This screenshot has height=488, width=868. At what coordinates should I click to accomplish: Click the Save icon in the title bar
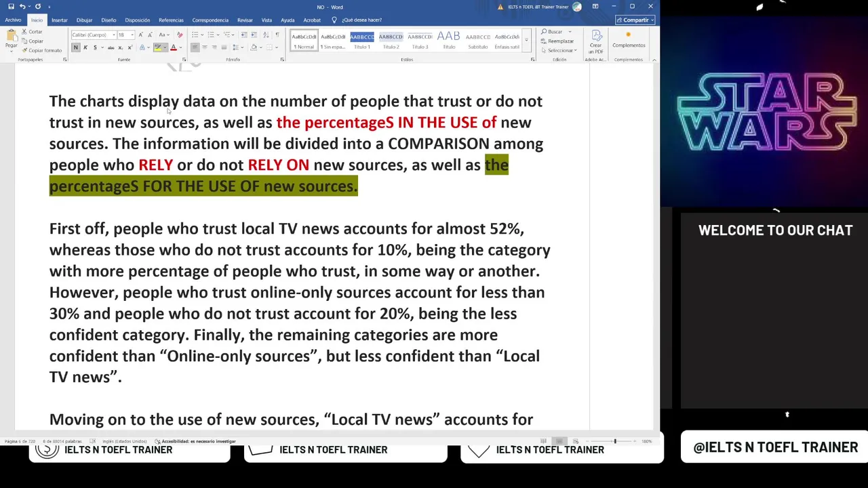point(11,7)
